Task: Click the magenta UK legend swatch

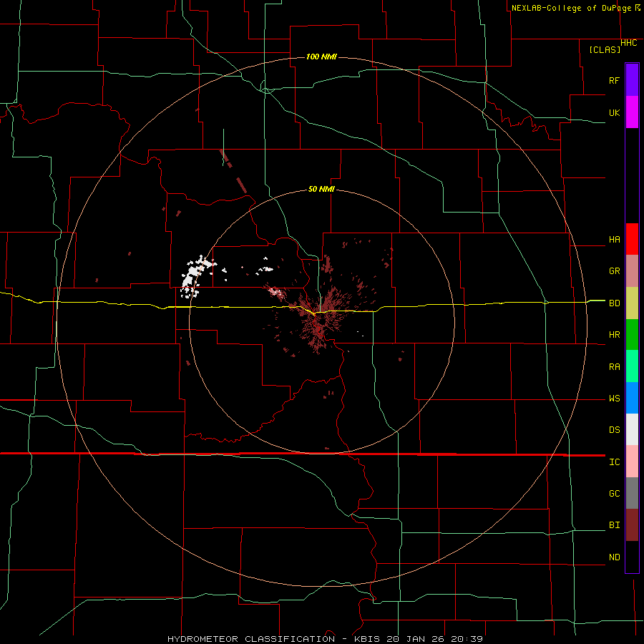Action: 632,112
